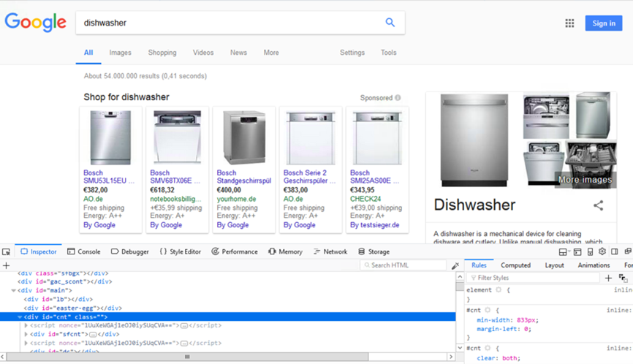Screen dimensions: 633x364
Task: Click By testsieger.de link
Action: click(375, 225)
